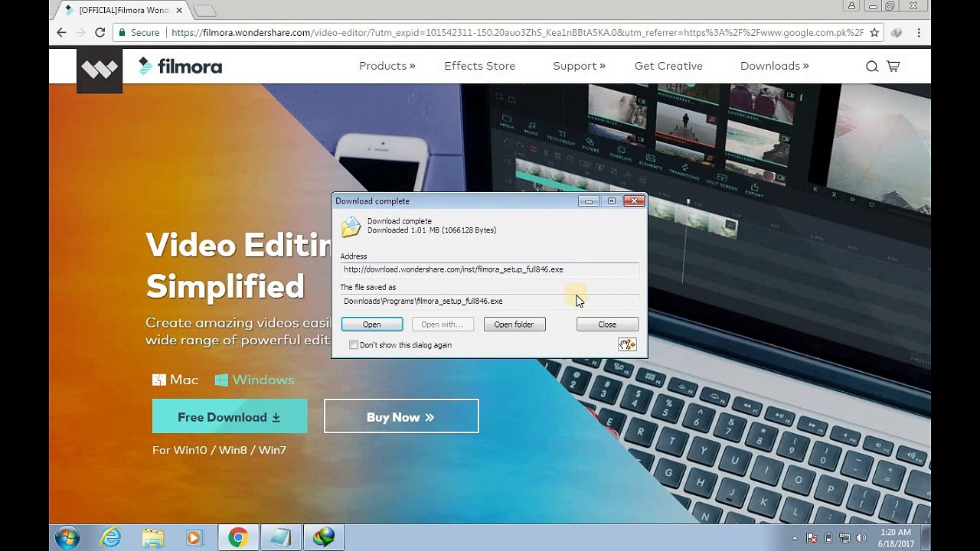Switch to Internet Download Manager on taskbar
This screenshot has height=551, width=980.
click(324, 538)
